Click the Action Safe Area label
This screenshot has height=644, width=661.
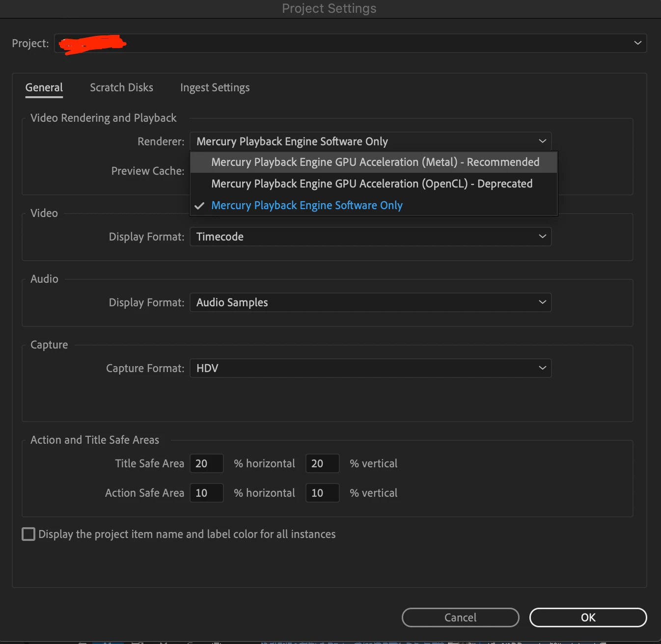point(145,493)
